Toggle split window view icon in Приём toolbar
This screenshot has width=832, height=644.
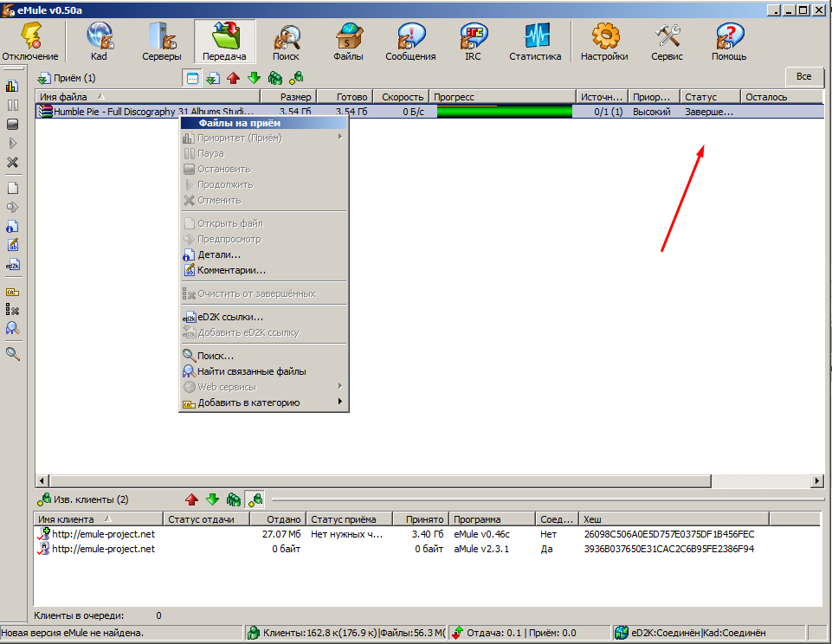(x=192, y=79)
